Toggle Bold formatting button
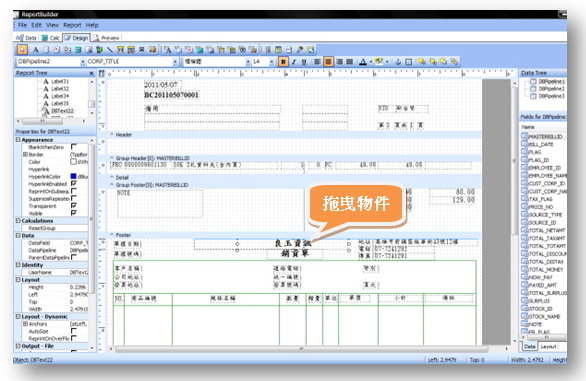The width and height of the screenshot is (586, 381). click(x=283, y=62)
